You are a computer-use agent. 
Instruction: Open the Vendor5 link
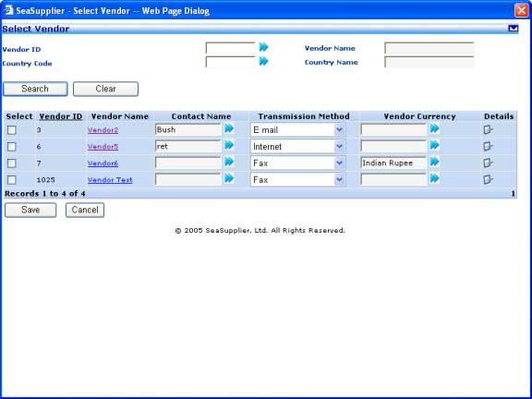click(103, 147)
